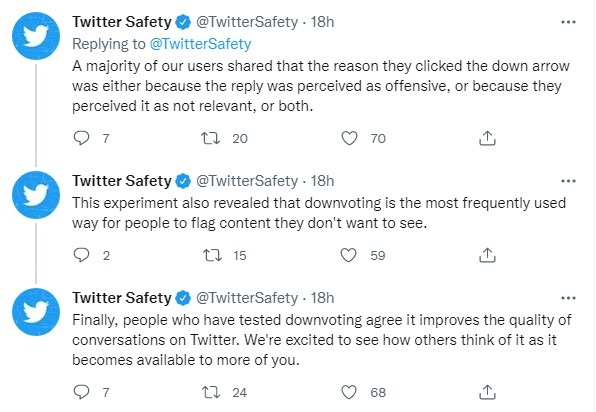Open Twitter Safety avatar on the last tweet

coord(36,312)
